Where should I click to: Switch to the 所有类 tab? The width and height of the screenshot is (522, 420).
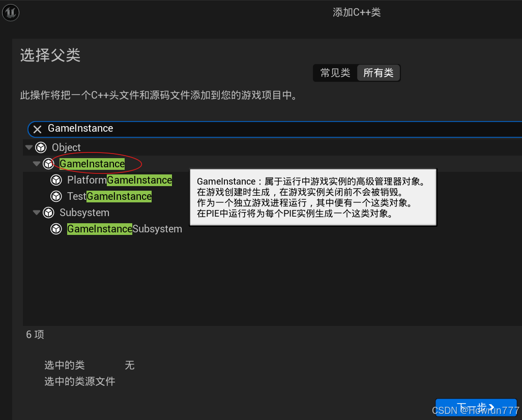[378, 73]
